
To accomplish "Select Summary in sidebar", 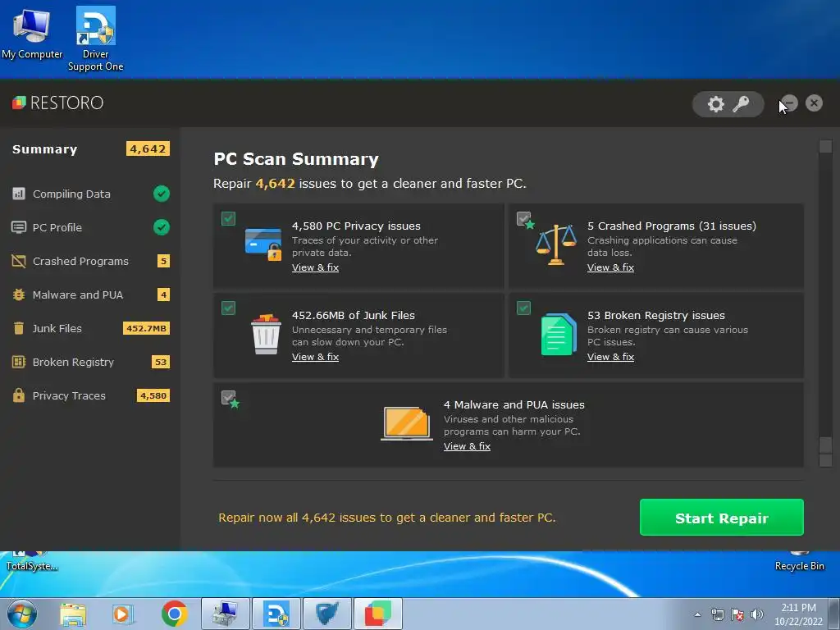I will pos(90,149).
